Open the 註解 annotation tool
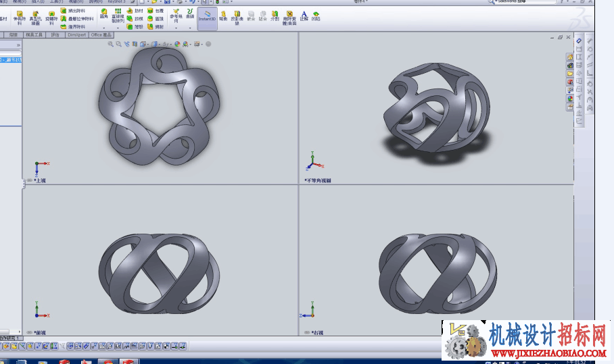The width and height of the screenshot is (614, 364). tap(304, 16)
